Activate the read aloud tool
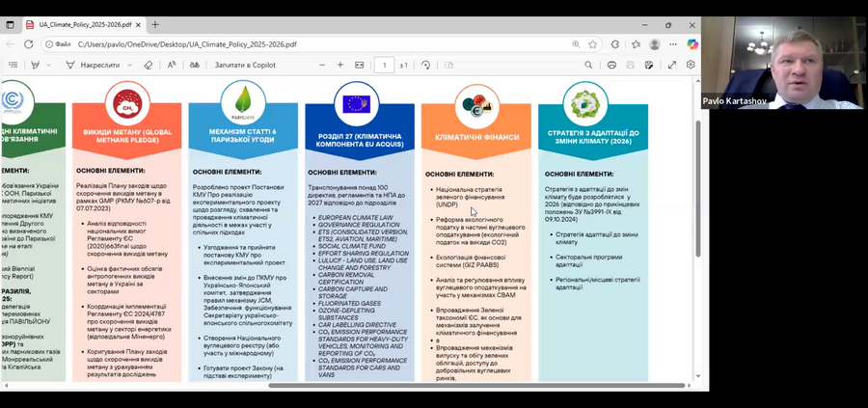 click(172, 65)
